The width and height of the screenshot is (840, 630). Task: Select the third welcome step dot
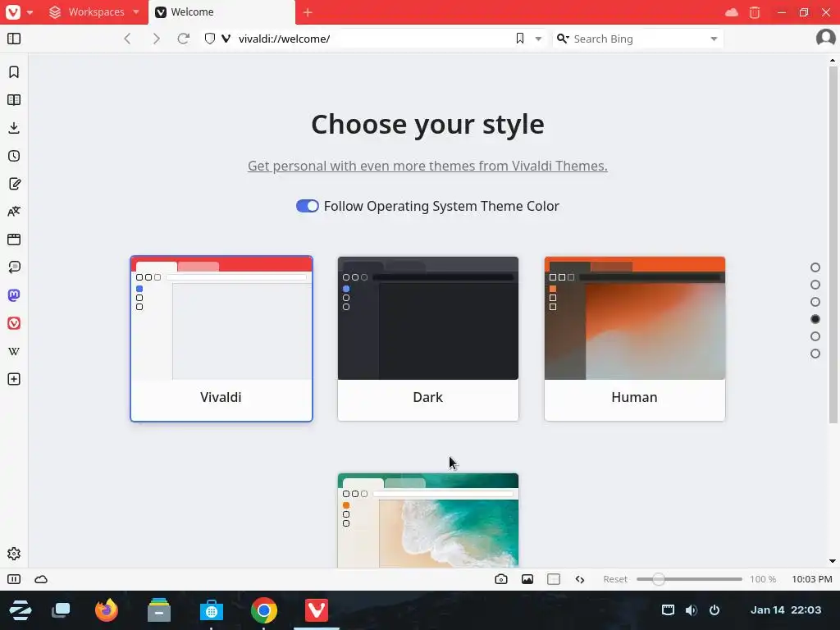pyautogui.click(x=815, y=302)
